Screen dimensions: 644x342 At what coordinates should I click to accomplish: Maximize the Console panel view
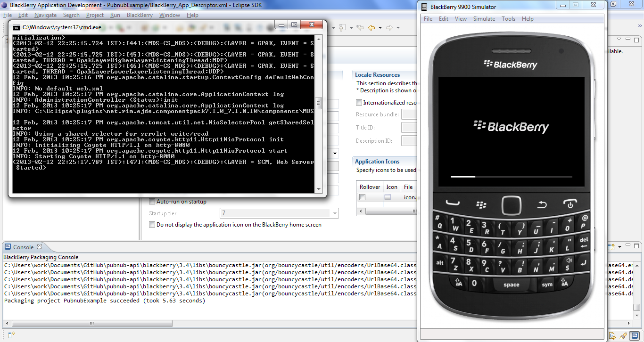tap(637, 246)
